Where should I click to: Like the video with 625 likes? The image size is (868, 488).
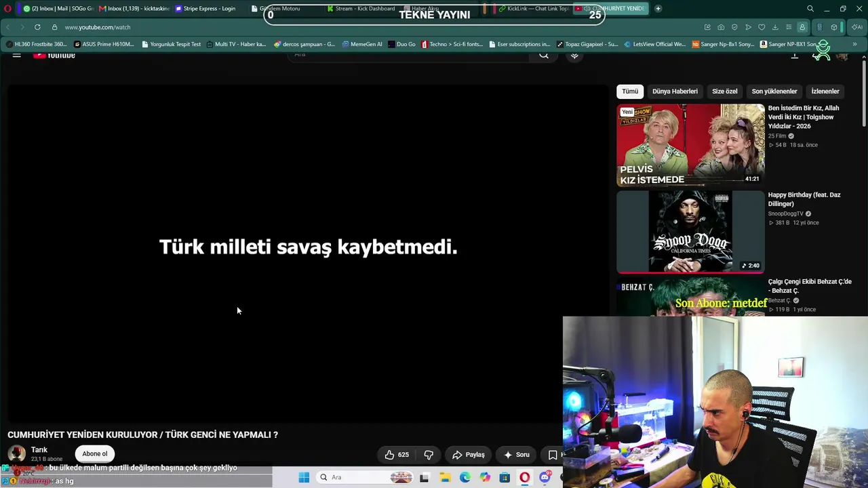(x=397, y=455)
